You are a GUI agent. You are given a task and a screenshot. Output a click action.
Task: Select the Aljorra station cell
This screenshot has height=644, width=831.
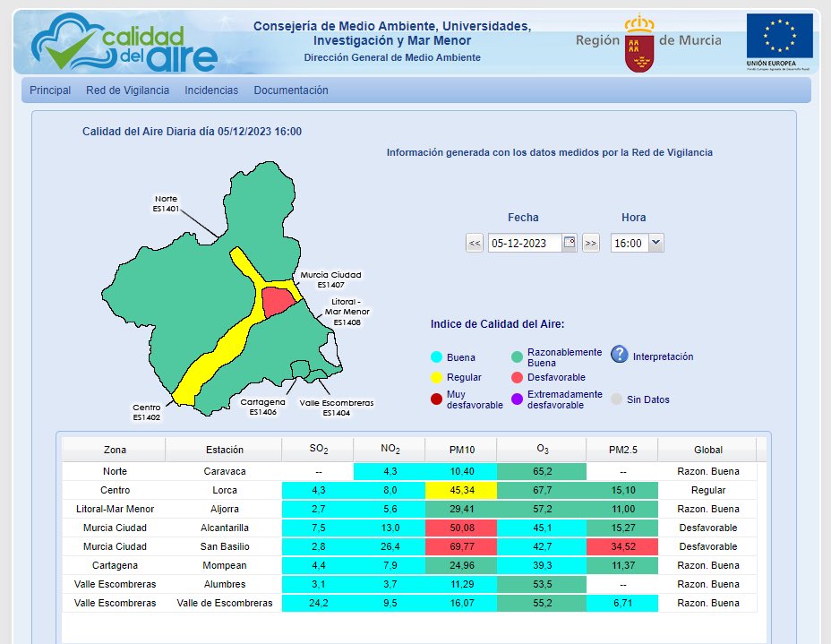point(224,509)
